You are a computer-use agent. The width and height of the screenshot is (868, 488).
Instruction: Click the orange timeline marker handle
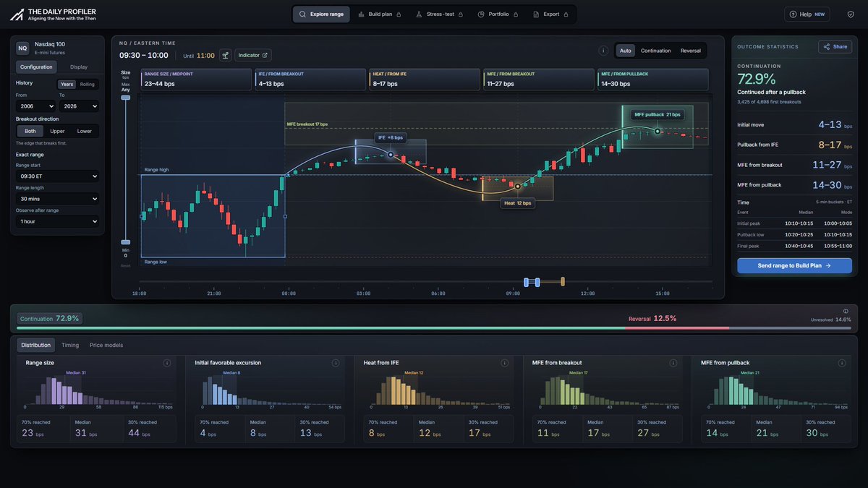562,282
